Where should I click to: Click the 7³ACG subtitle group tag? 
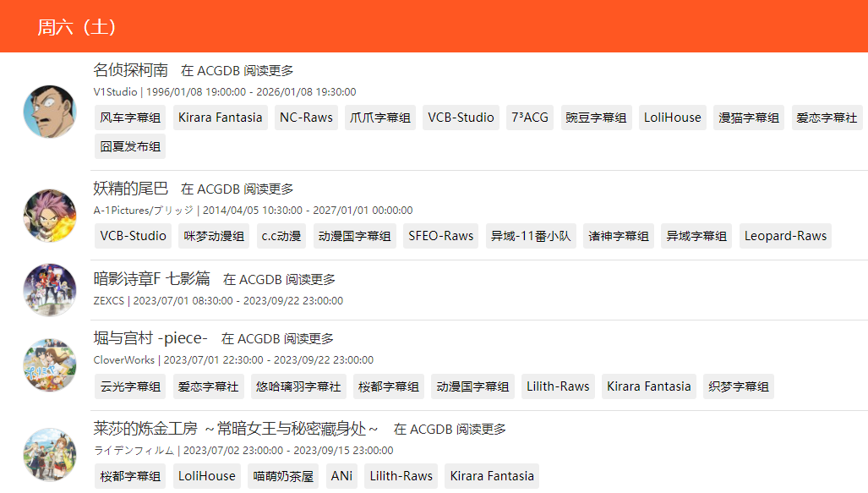pos(530,118)
